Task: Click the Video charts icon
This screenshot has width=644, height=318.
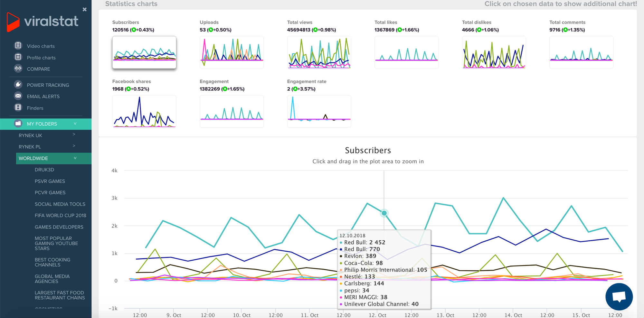Action: point(18,45)
